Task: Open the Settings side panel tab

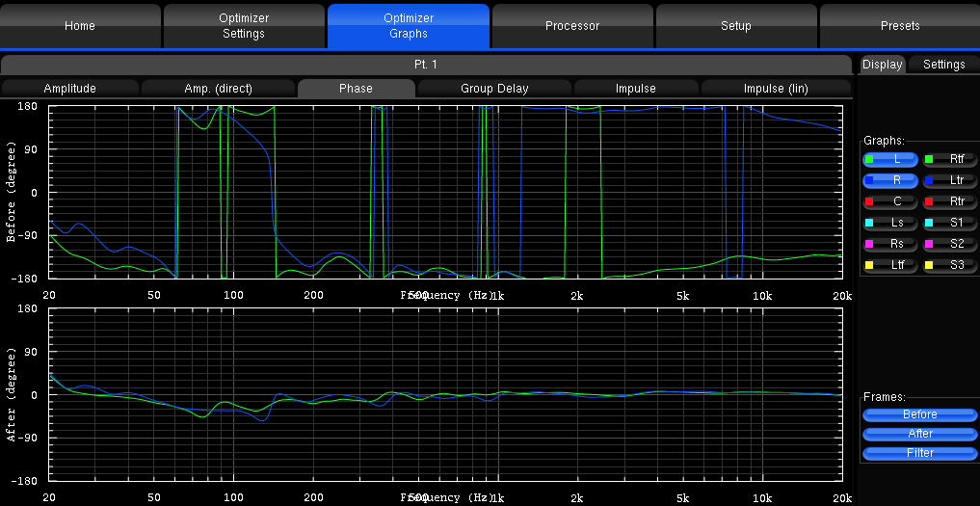Action: (x=943, y=65)
